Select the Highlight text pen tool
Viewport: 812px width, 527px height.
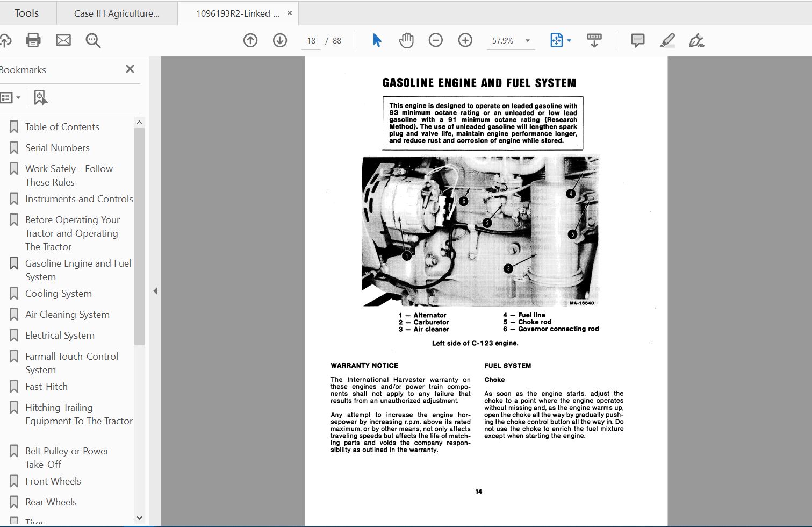click(x=667, y=40)
